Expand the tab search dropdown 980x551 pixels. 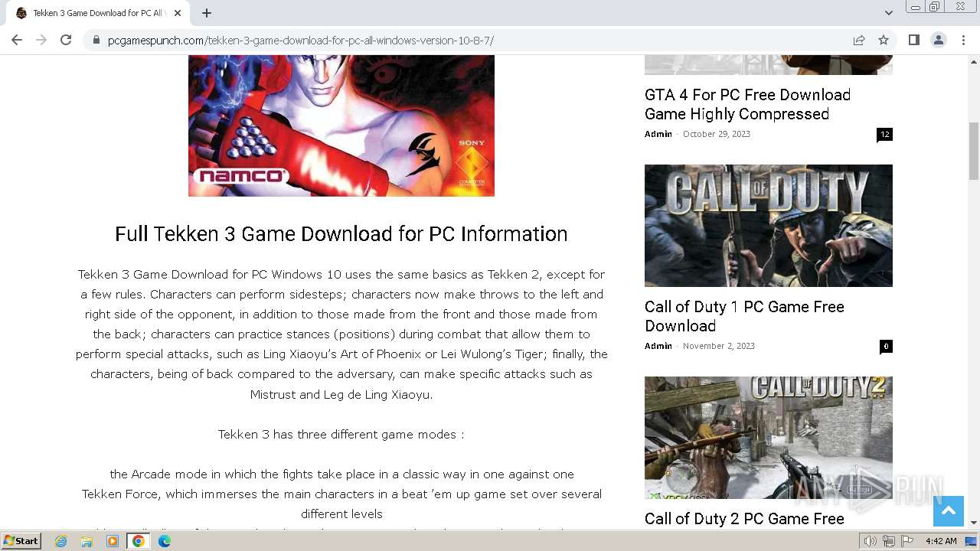pyautogui.click(x=888, y=13)
